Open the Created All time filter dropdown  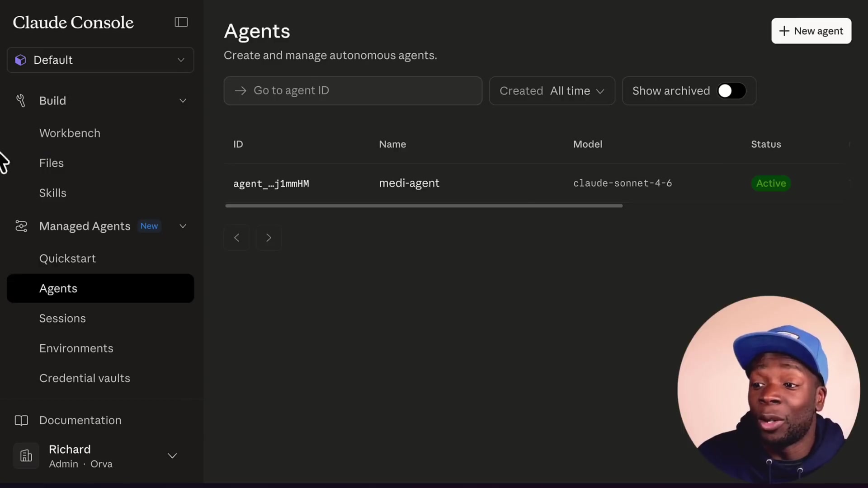552,90
